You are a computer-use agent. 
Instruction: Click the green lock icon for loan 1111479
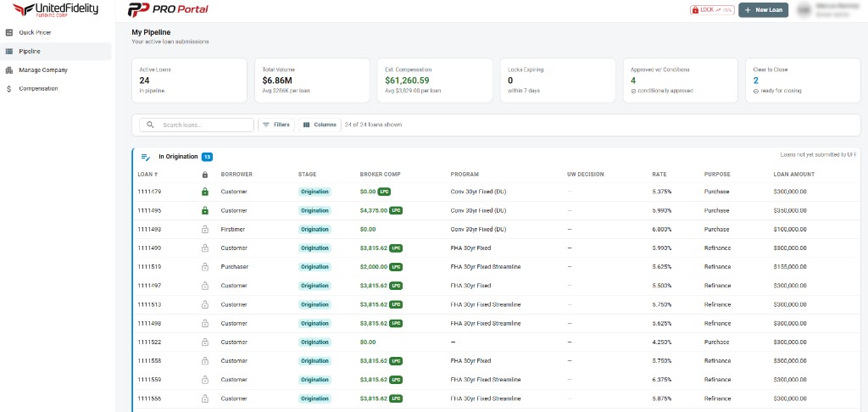[204, 192]
